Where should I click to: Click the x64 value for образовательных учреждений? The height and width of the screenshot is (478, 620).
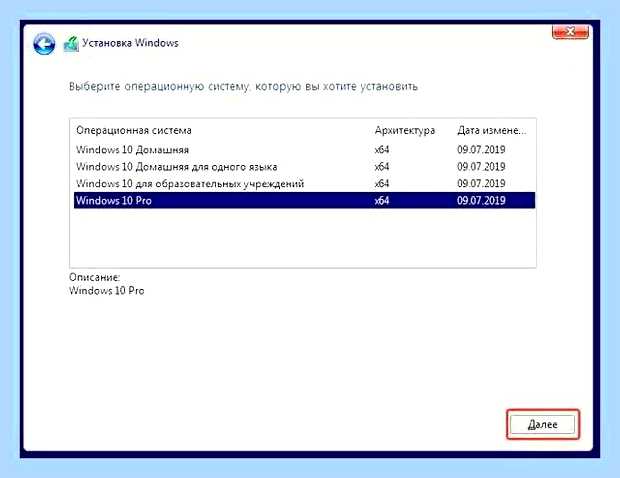click(x=382, y=184)
